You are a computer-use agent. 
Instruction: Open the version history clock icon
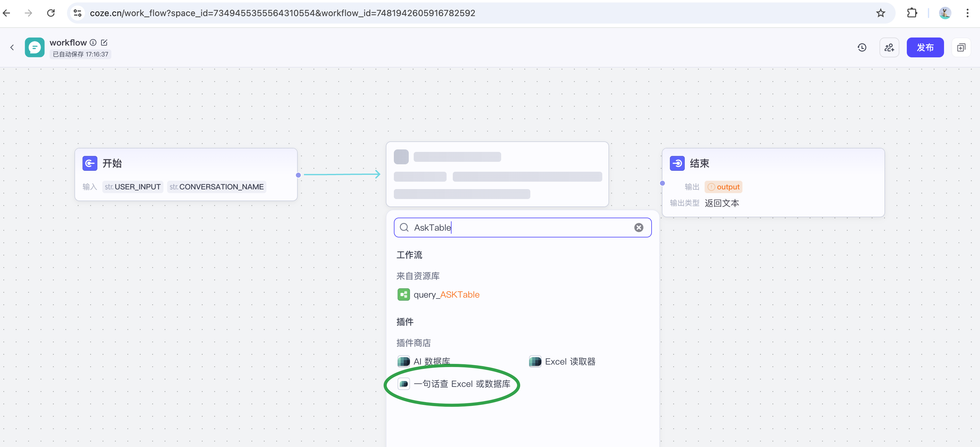click(862, 47)
